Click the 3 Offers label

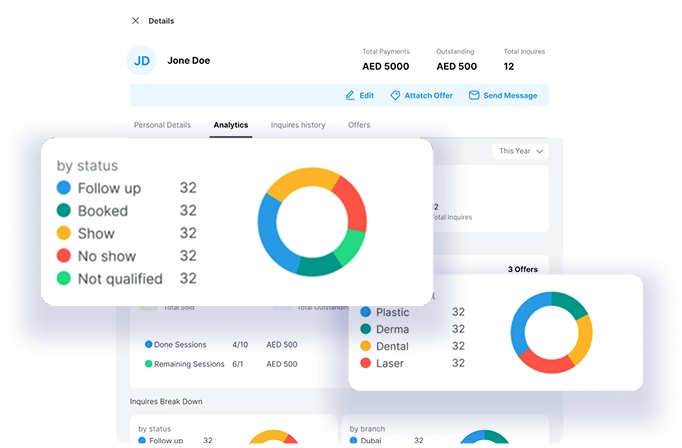coord(524,270)
